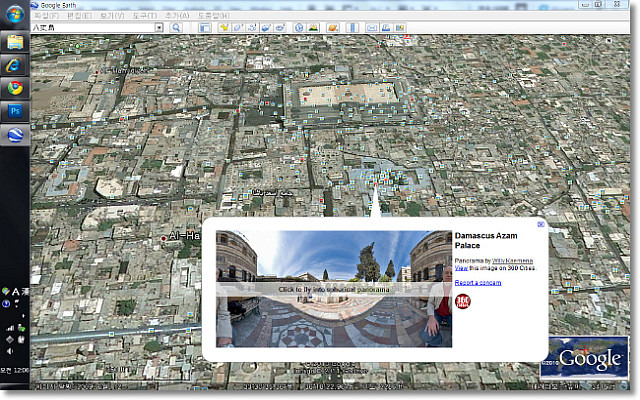Click the panorama thumbnail to fly in
Viewport: 640px width, 400px height.
pos(334,289)
